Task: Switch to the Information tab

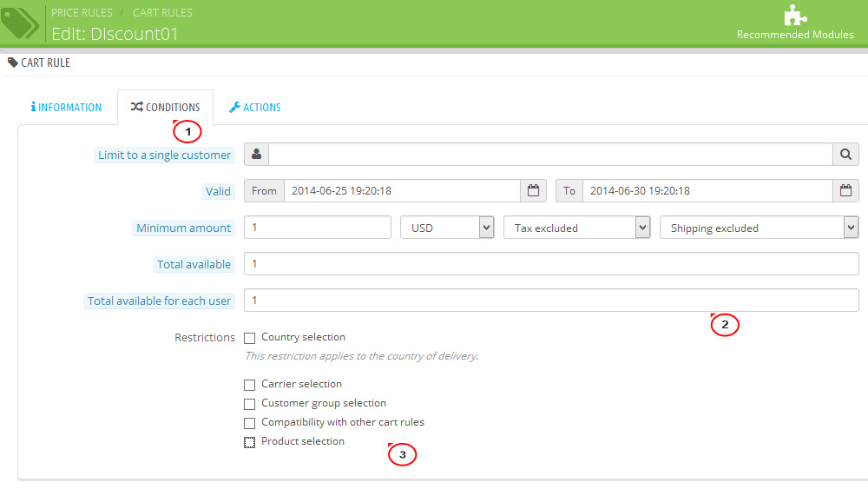Action: click(66, 107)
